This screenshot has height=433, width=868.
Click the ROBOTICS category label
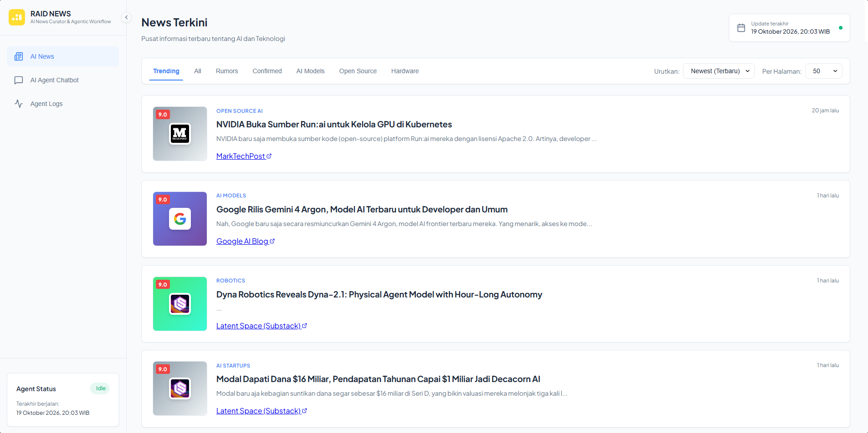pos(231,281)
